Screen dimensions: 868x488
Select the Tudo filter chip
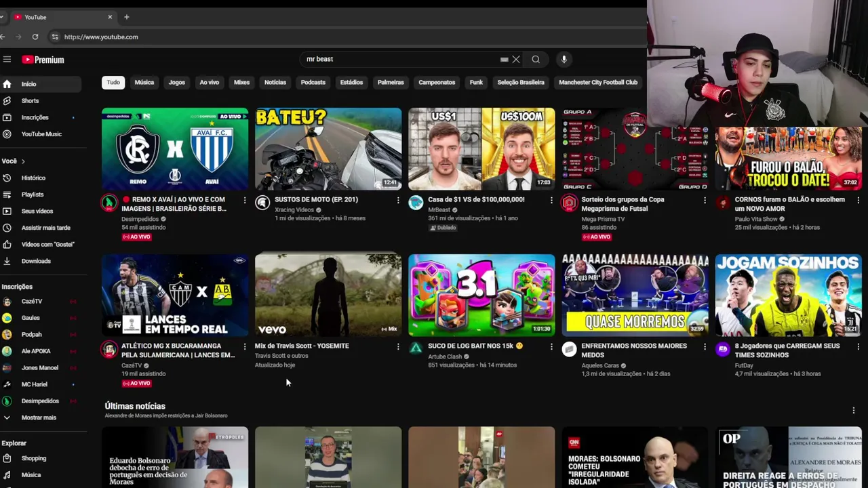click(113, 83)
